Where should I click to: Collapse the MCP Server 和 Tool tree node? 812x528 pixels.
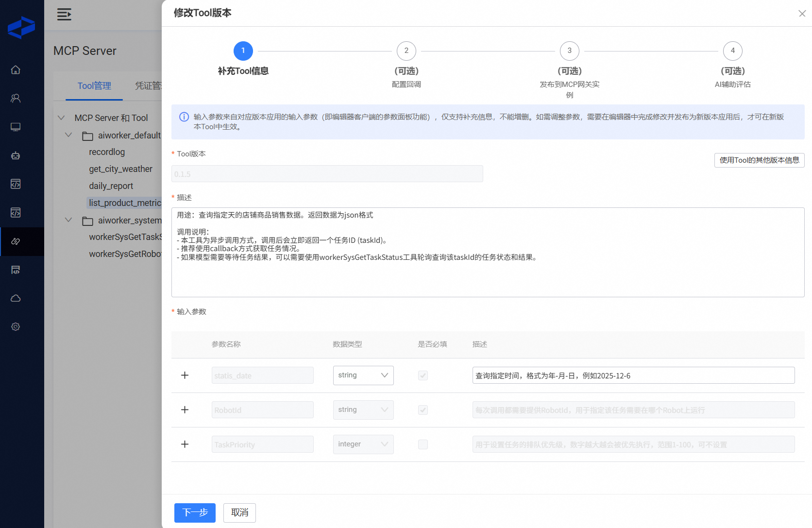[61, 118]
